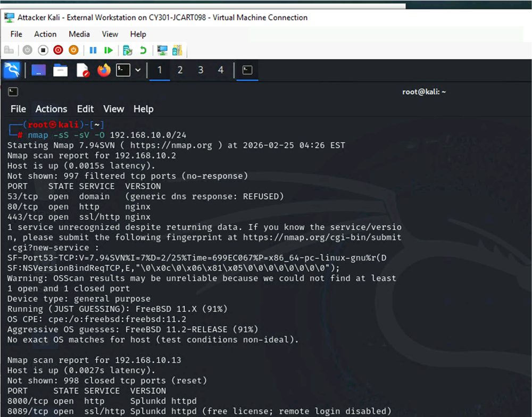
Task: Open the terminal Help menu
Action: point(144,109)
